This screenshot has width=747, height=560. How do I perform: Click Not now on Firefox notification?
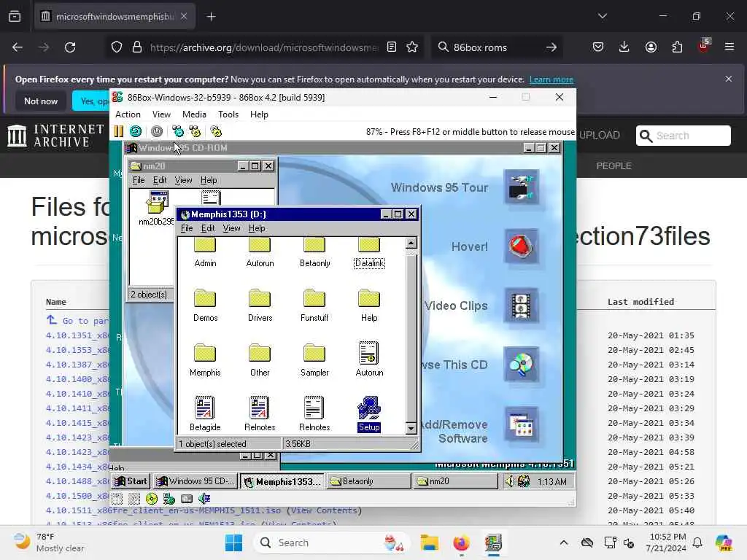pos(41,101)
